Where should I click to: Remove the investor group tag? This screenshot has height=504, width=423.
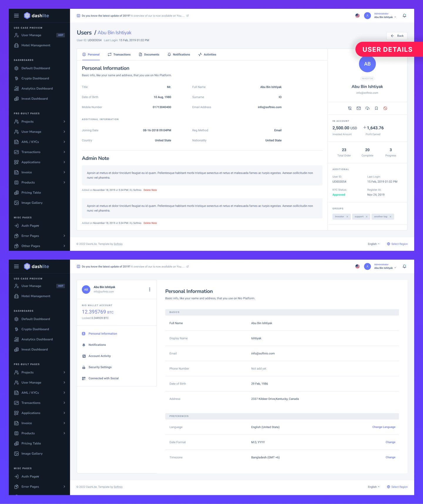347,217
